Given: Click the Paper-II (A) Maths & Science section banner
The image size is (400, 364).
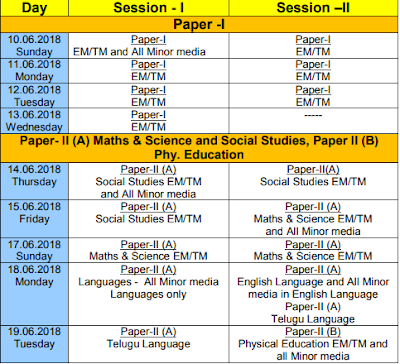Looking at the screenshot, I should tap(200, 148).
